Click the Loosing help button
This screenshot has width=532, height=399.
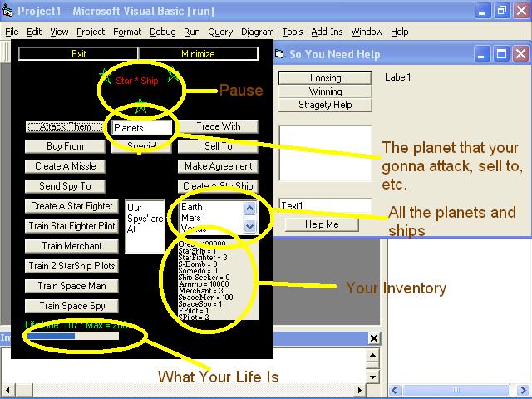coord(325,78)
